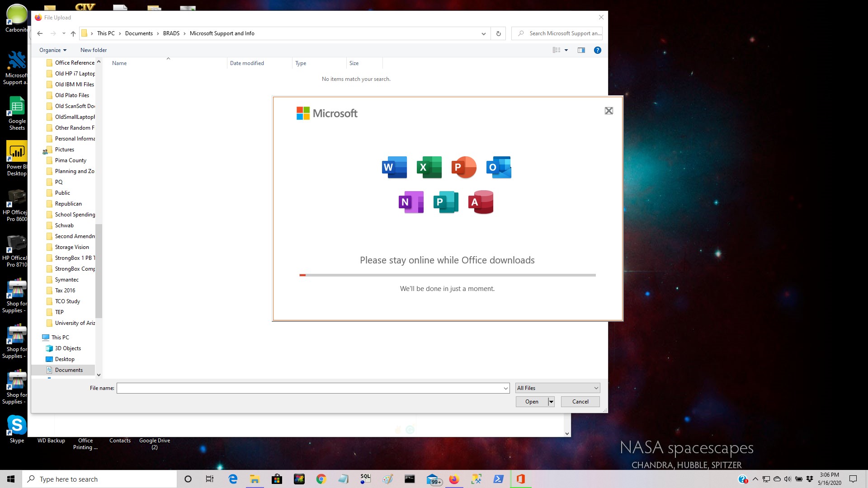Open the Organize menu

(53, 50)
